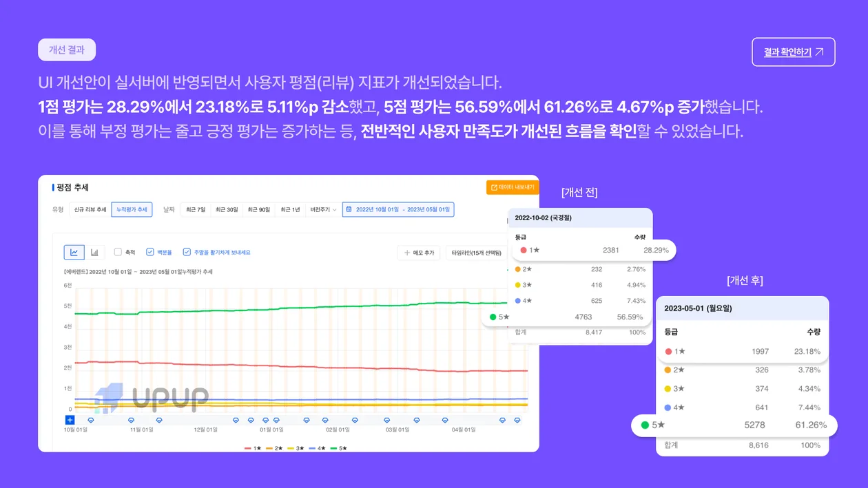Click the green 5★ dot in the 2023-05-01 tooltip
This screenshot has width=868, height=488.
[x=645, y=425]
